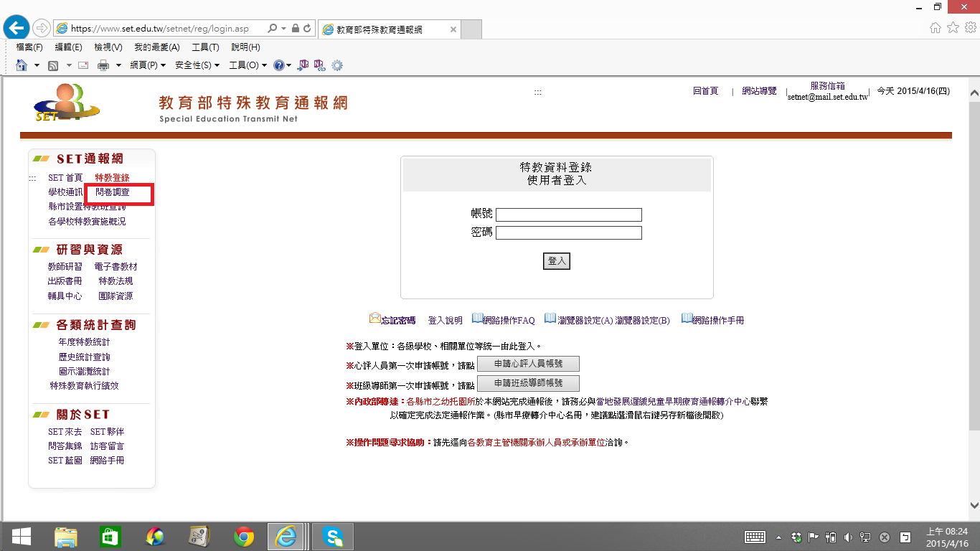Open the 我的最愛(A) menu
Image resolution: width=980 pixels, height=551 pixels.
(156, 47)
